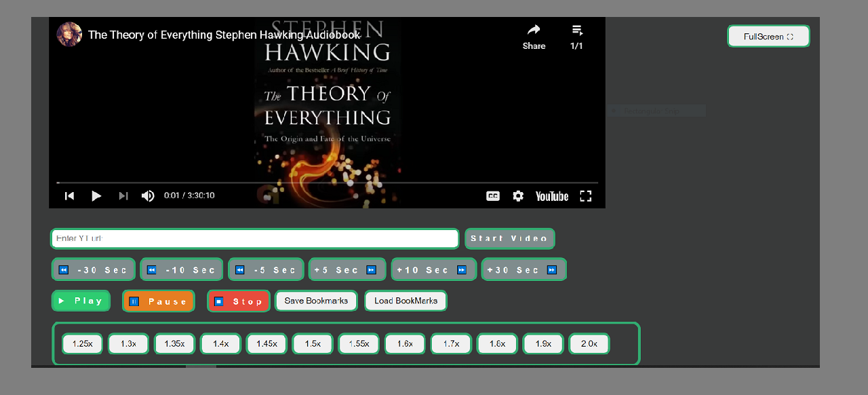868x395 pixels.
Task: Jump forward 10 seconds
Action: (x=433, y=269)
